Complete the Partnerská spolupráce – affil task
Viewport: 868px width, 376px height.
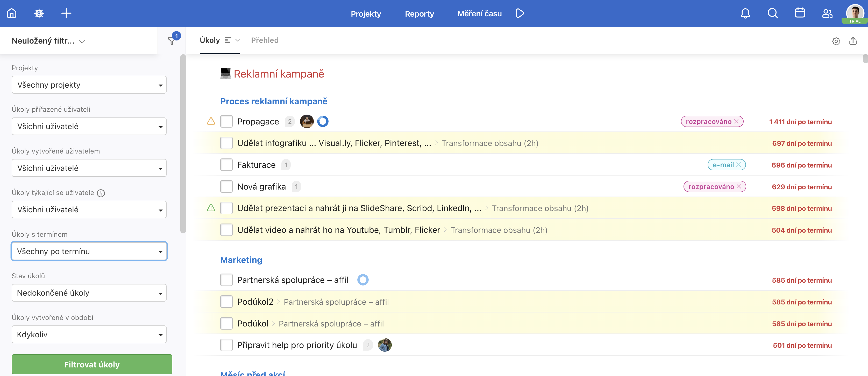point(226,280)
